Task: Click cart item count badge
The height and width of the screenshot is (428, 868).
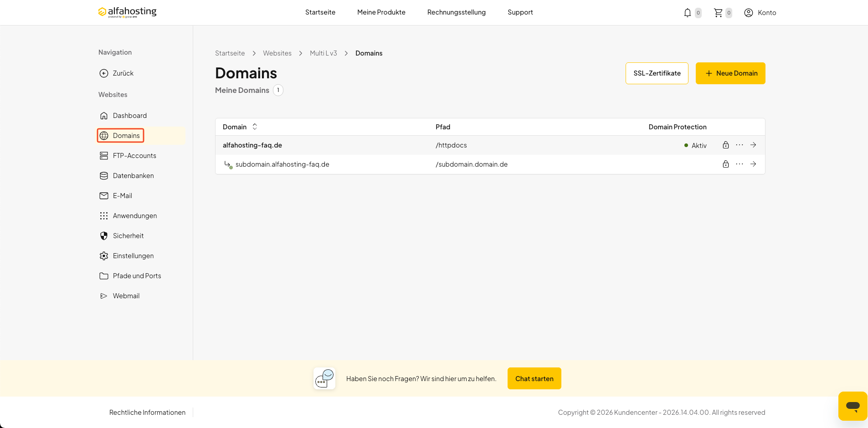Action: tap(729, 13)
